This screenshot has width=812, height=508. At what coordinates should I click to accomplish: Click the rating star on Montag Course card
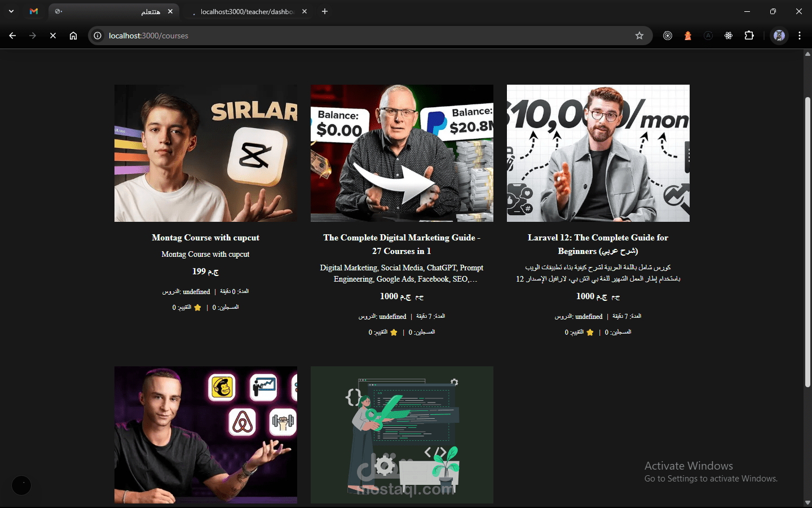[197, 308]
